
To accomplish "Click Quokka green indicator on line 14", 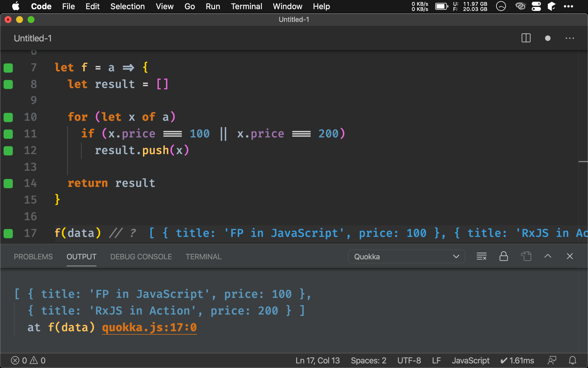I will (8, 183).
